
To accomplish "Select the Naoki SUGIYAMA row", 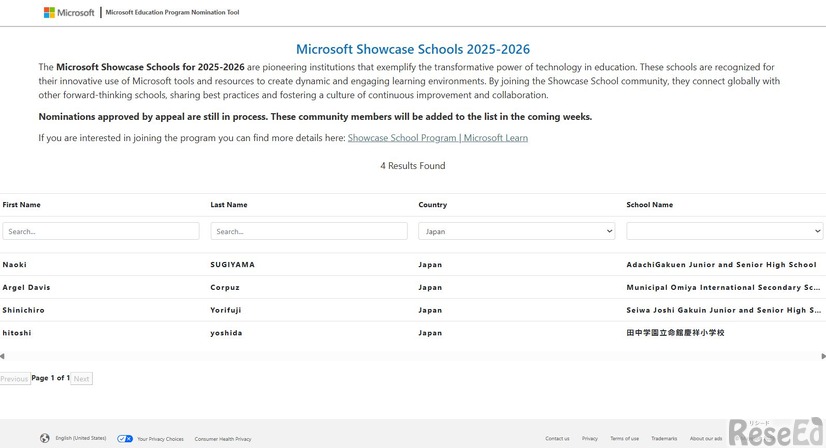I will point(300,265).
